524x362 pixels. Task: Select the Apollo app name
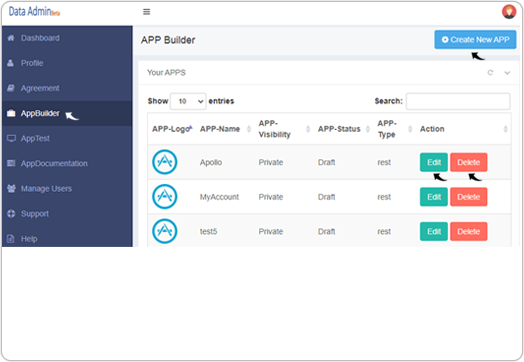pos(211,162)
